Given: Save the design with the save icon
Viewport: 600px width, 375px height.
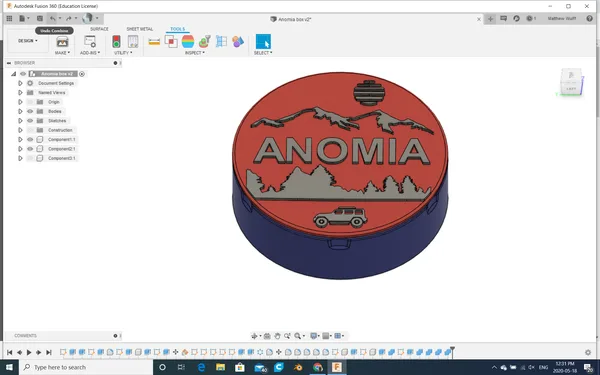Looking at the screenshot, I should click(x=40, y=18).
